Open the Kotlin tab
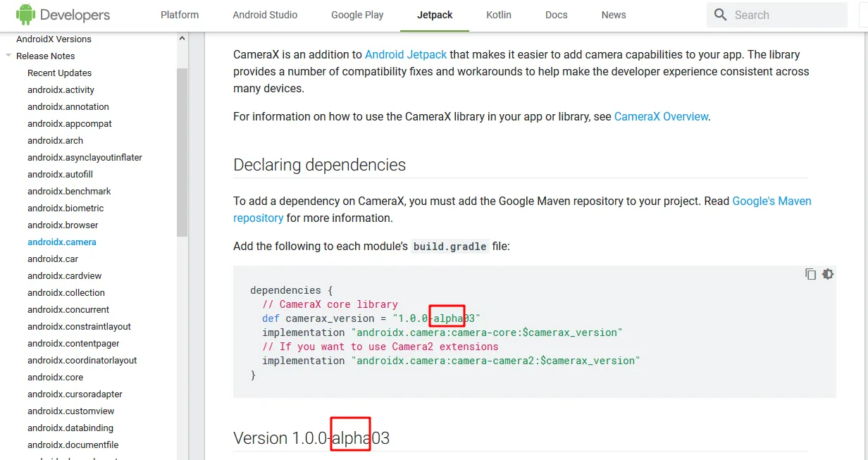Image resolution: width=868 pixels, height=460 pixels. click(499, 15)
